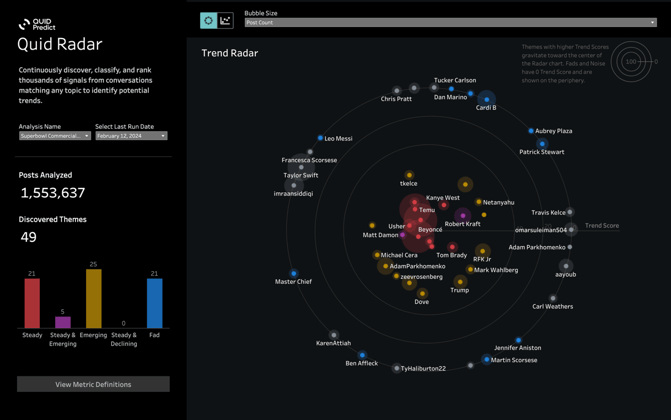Click the Kanye West label
Viewport: 671px width, 420px height.
442,198
